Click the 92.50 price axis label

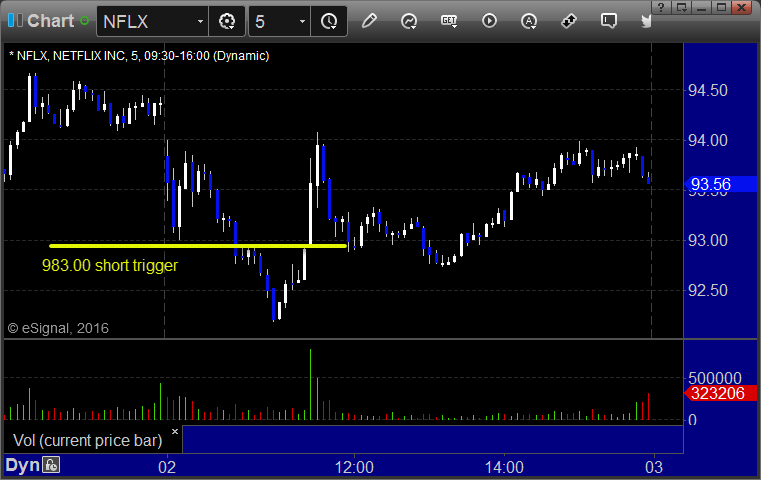708,290
